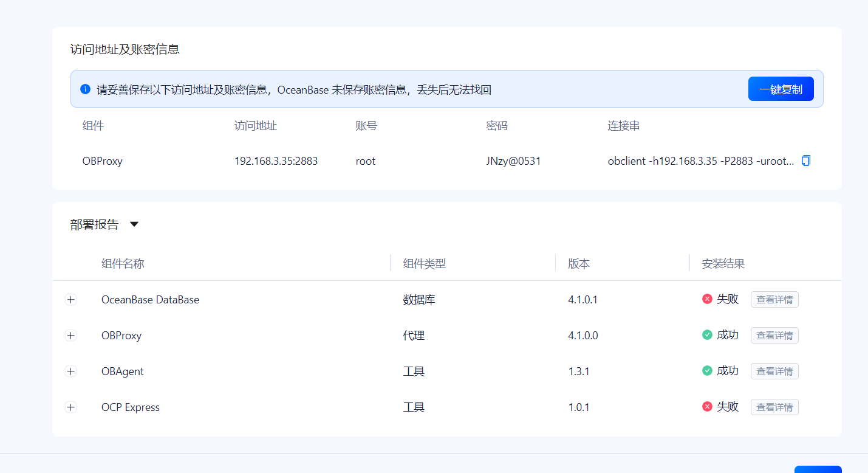
Task: Copy the obclient connection string icon
Action: point(806,161)
